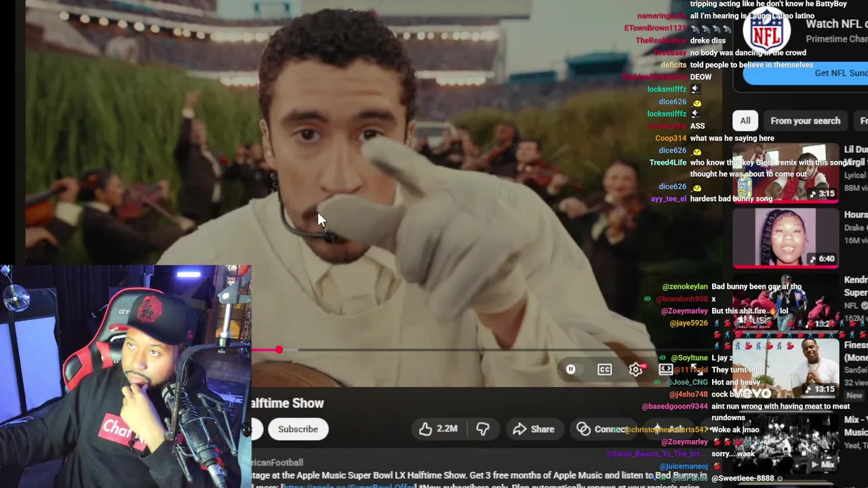
Task: Click chat username @basedgooon9344
Action: [675, 407]
